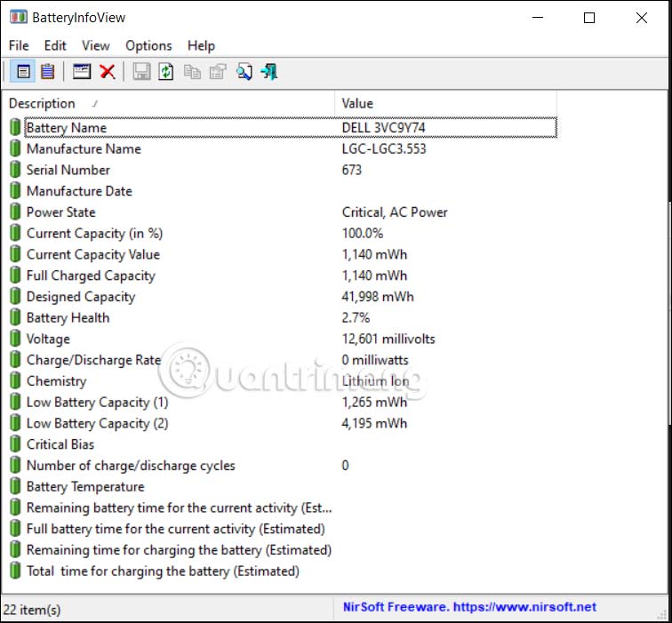This screenshot has height=623, width=672.
Task: Maximize the BatteryInfoView window
Action: click(x=589, y=18)
